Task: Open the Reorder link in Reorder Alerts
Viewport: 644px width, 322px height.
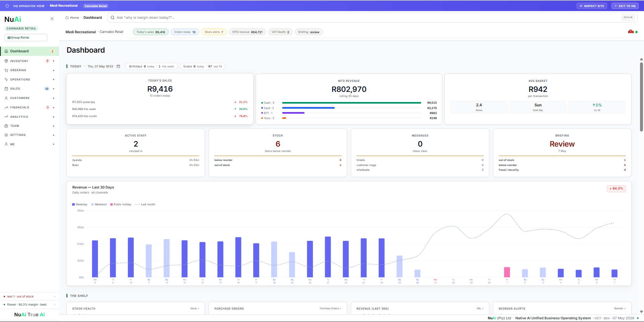Action: coord(620,309)
